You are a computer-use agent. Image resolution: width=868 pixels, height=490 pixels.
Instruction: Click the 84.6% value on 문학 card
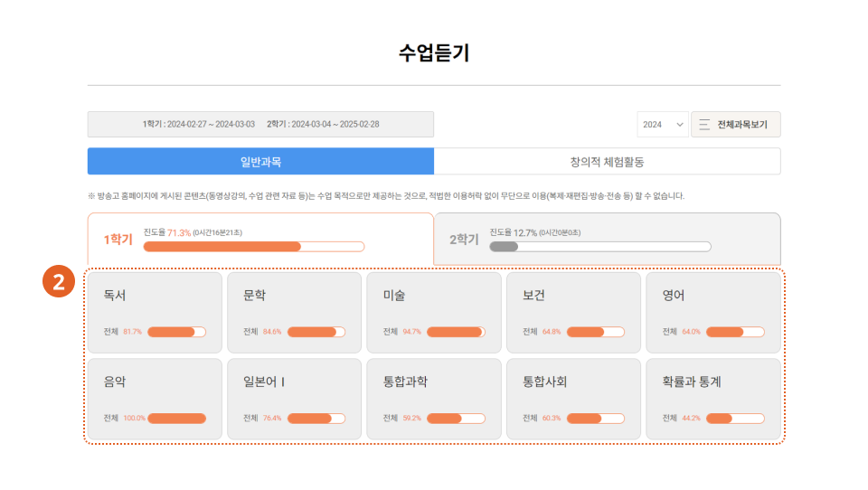point(272,332)
